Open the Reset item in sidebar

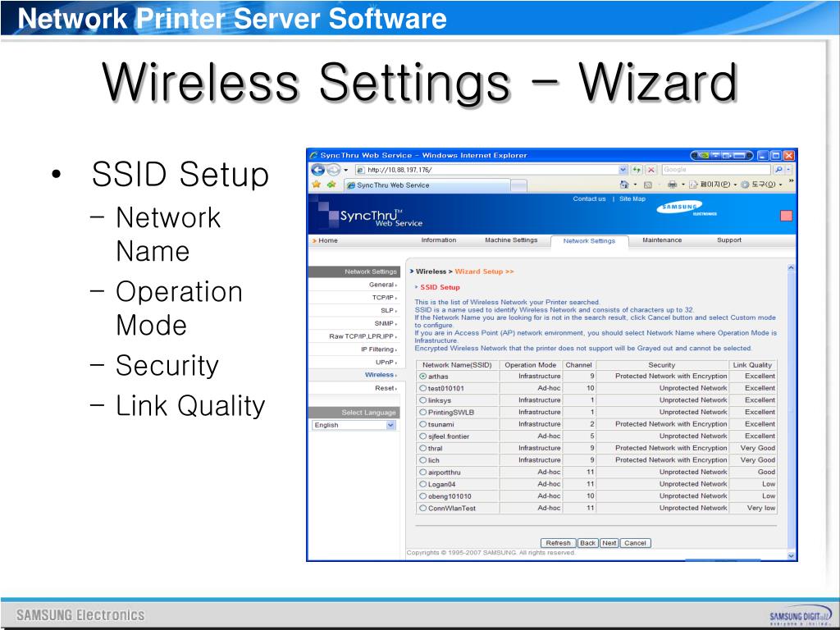(x=386, y=388)
